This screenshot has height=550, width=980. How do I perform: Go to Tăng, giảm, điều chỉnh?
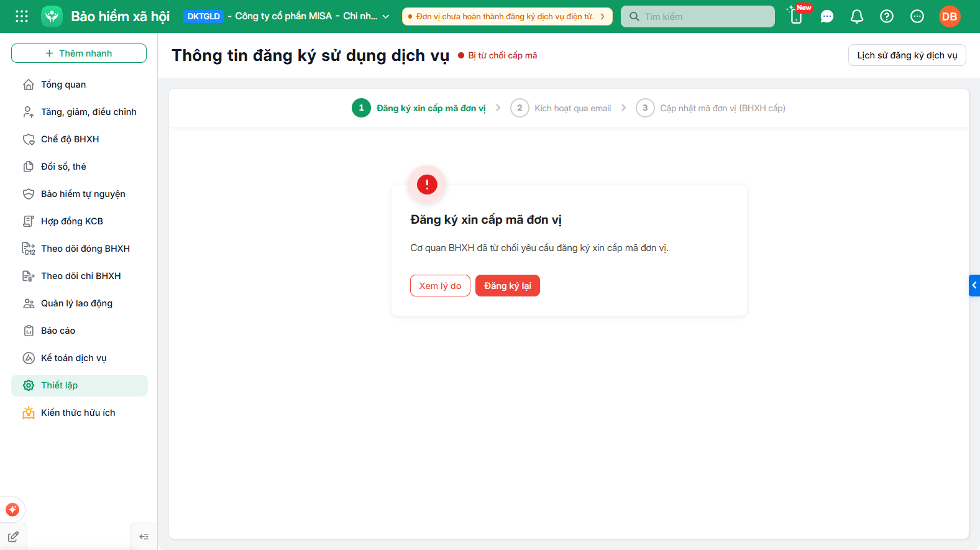tap(80, 112)
